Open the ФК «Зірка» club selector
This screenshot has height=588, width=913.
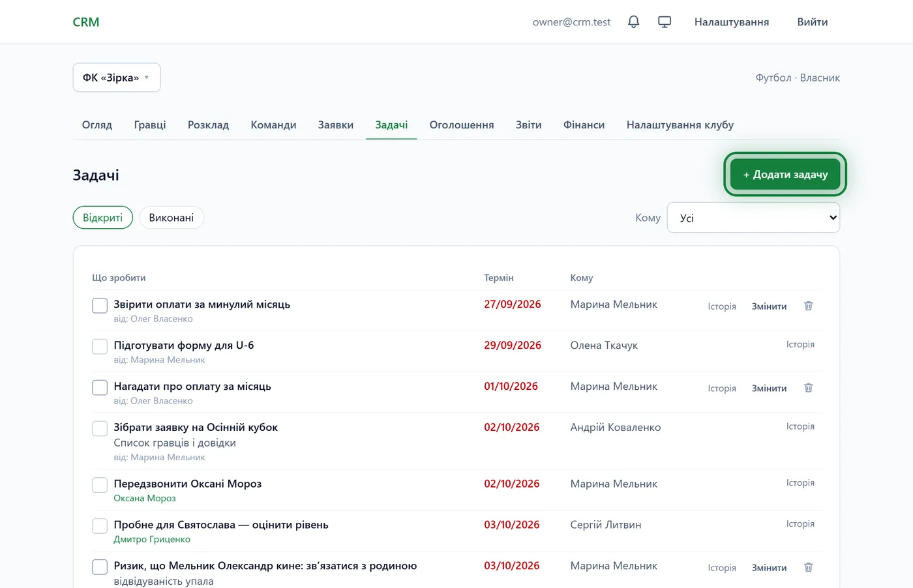click(x=117, y=78)
